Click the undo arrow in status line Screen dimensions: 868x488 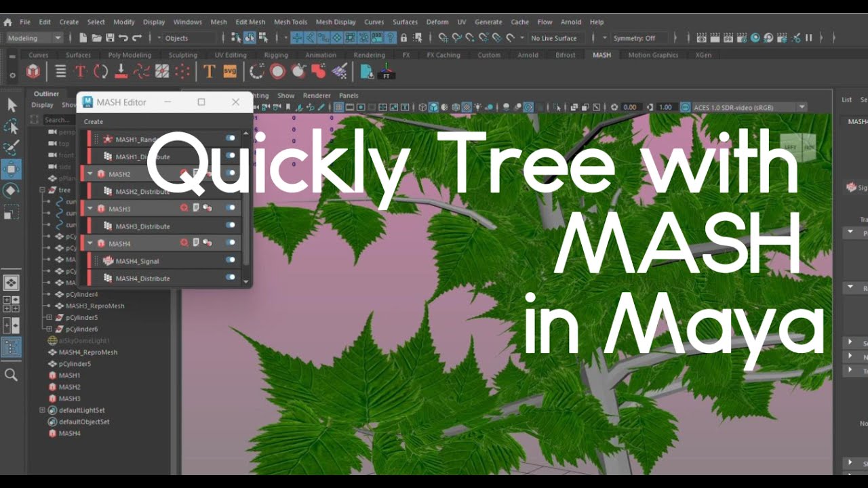pyautogui.click(x=123, y=38)
